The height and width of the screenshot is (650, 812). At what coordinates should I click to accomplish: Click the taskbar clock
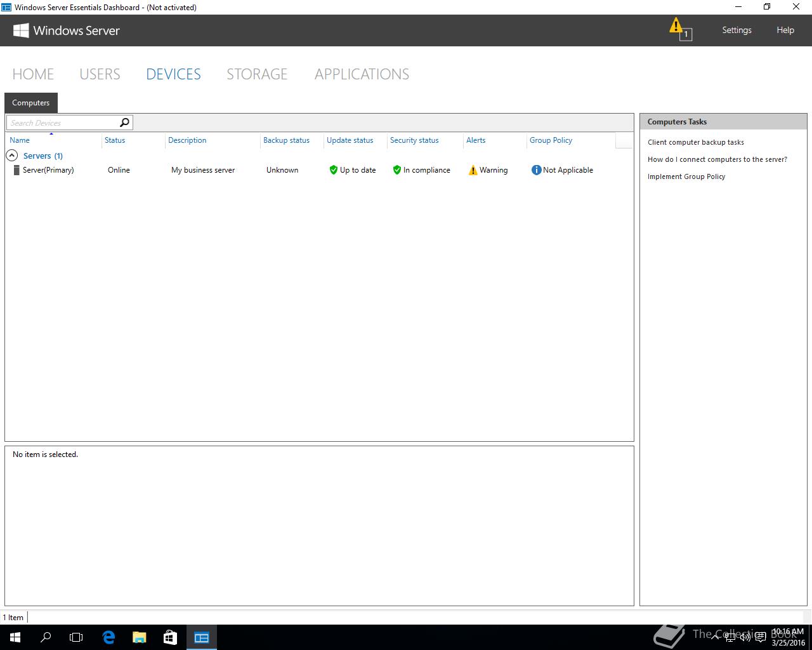[x=788, y=637]
